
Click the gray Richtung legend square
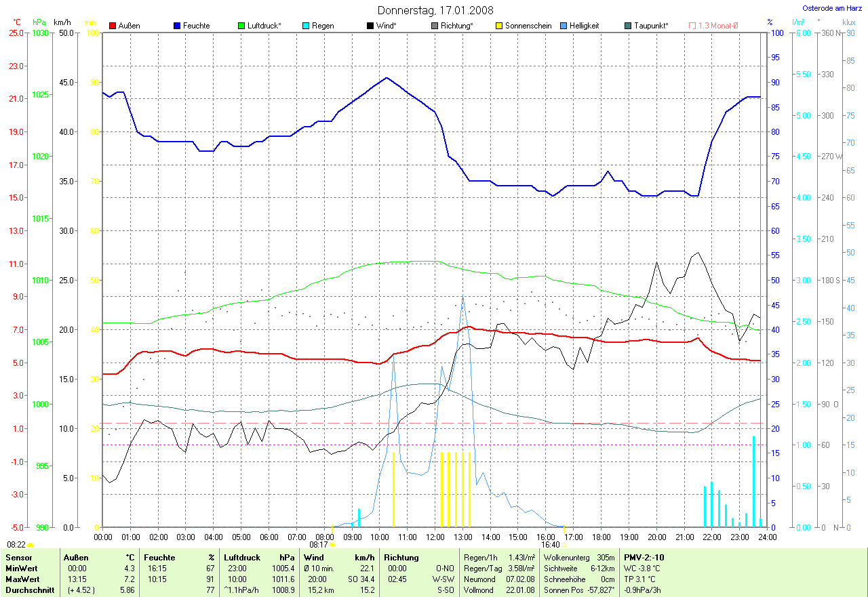coord(435,26)
